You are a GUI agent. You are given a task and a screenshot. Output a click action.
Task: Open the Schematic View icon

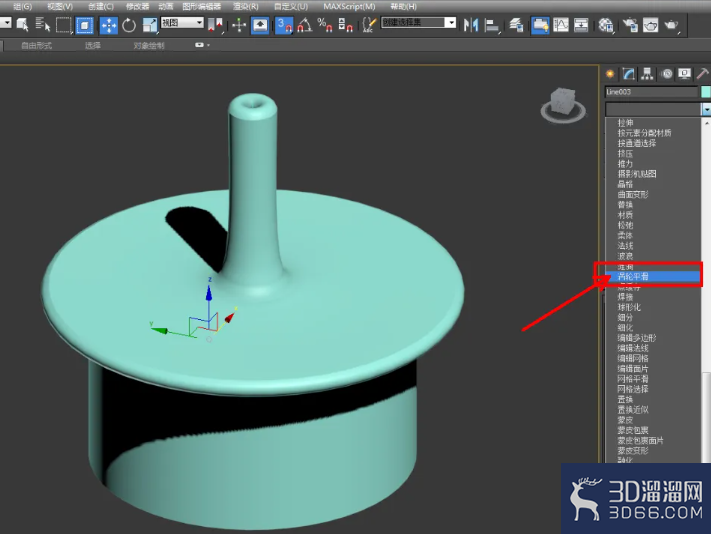click(581, 24)
